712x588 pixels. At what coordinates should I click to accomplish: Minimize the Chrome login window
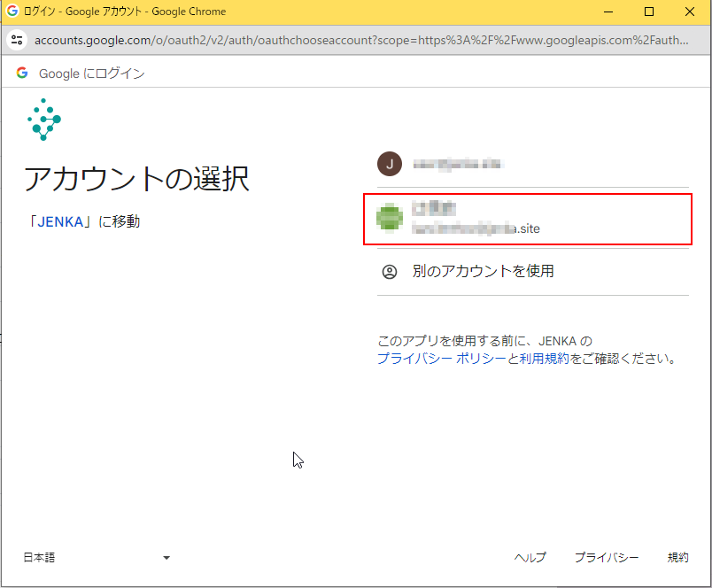(608, 12)
